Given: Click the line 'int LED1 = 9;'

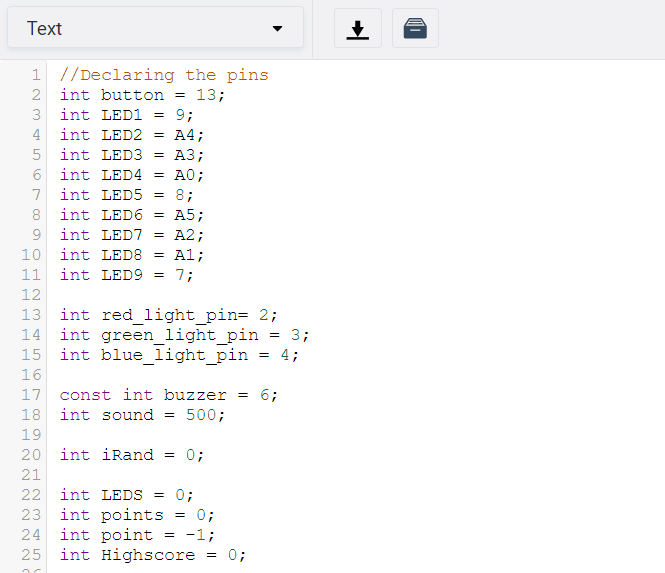Looking at the screenshot, I should 126,115.
